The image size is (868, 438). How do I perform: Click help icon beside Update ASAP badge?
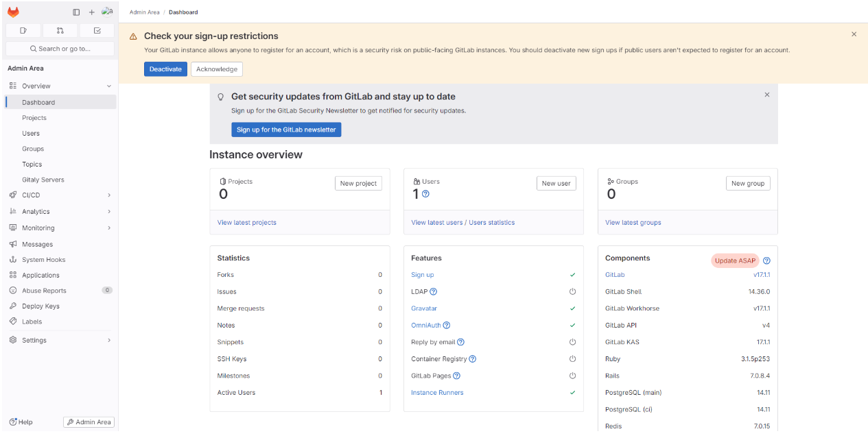(766, 260)
